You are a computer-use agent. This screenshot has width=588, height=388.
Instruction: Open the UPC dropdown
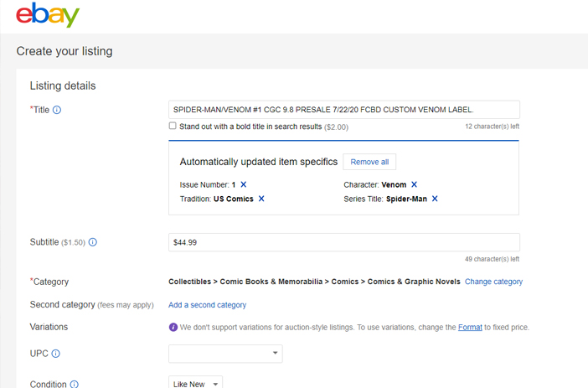tap(225, 354)
